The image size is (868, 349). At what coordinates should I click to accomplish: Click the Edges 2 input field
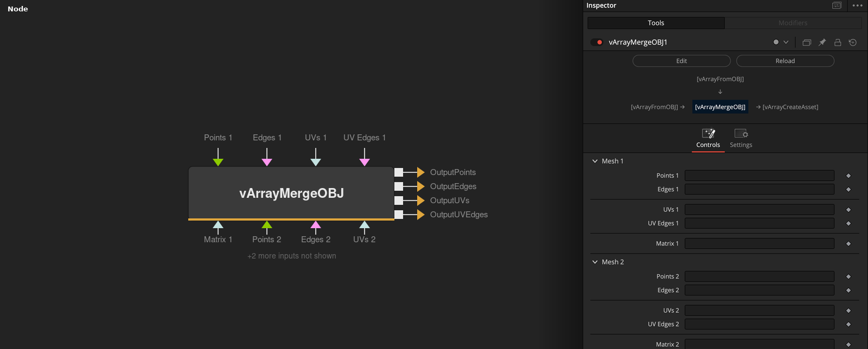point(759,290)
